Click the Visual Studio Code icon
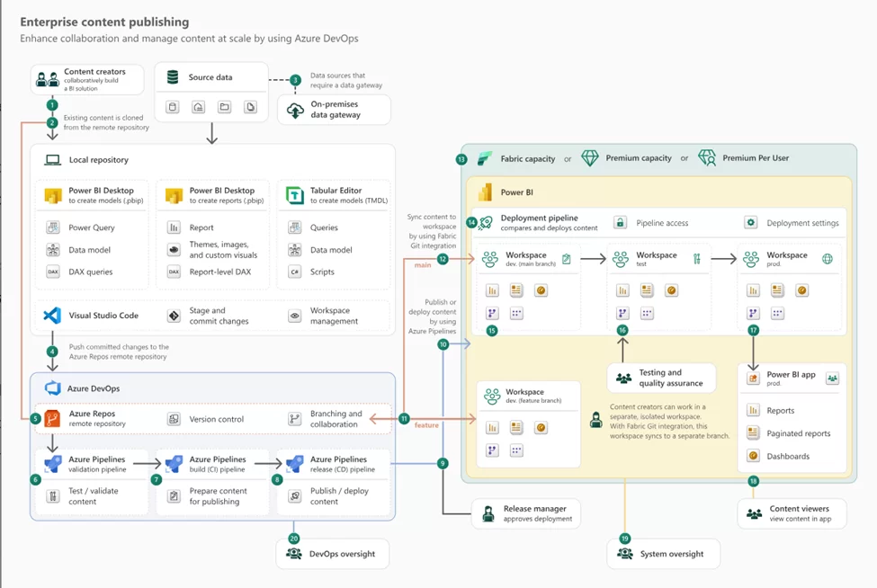The height and width of the screenshot is (588, 877). tap(52, 316)
